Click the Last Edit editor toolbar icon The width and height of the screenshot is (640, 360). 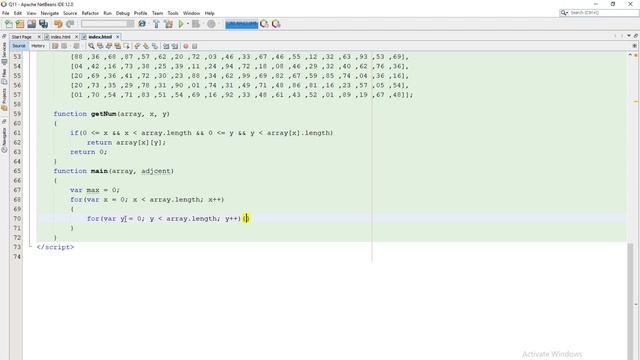[55, 46]
